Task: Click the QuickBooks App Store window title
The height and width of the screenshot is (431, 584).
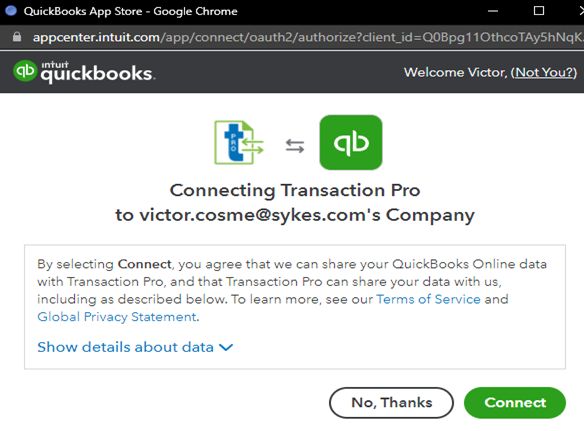Action: [x=130, y=11]
